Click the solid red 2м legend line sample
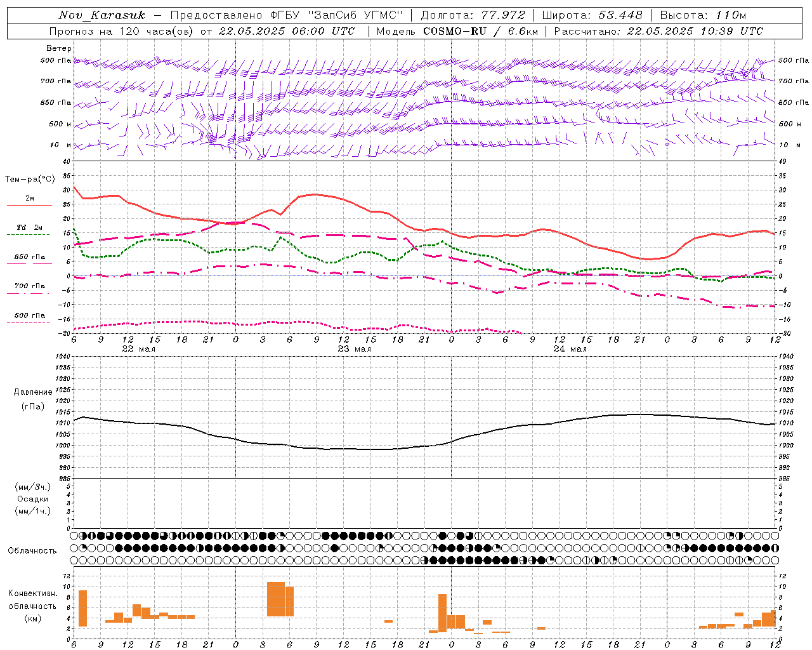 (29, 205)
